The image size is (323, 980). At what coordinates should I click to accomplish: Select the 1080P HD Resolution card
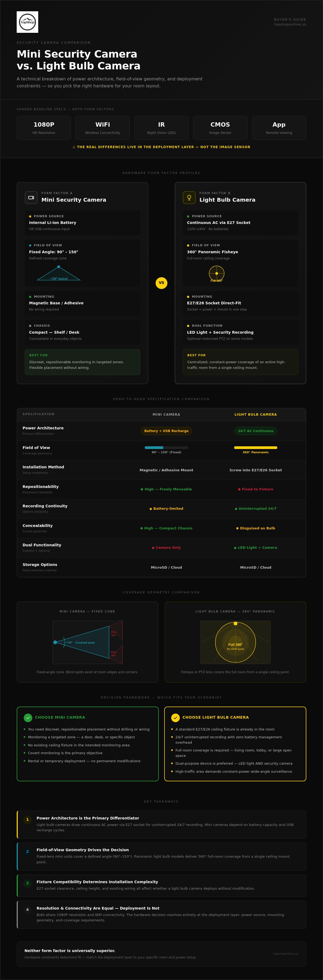click(44, 128)
